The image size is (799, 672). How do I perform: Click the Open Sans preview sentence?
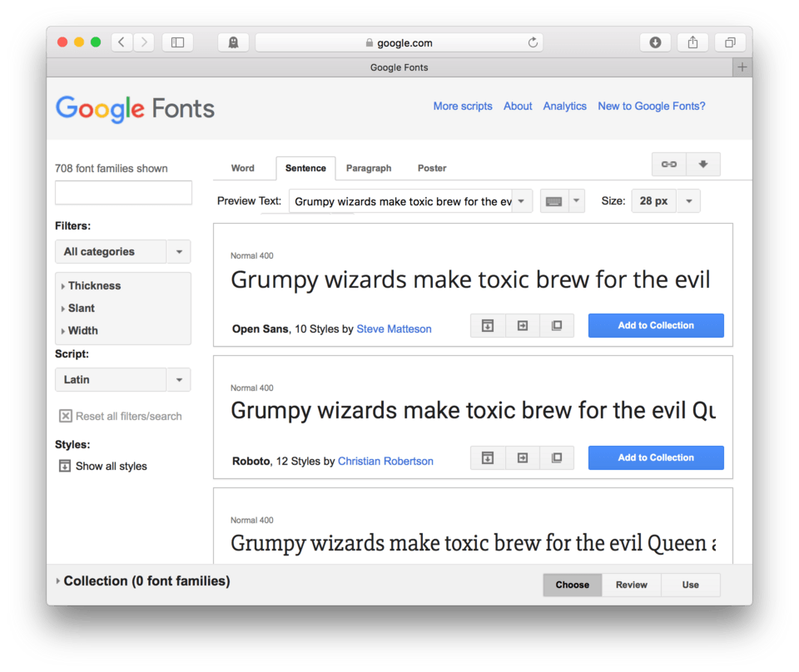tap(470, 280)
